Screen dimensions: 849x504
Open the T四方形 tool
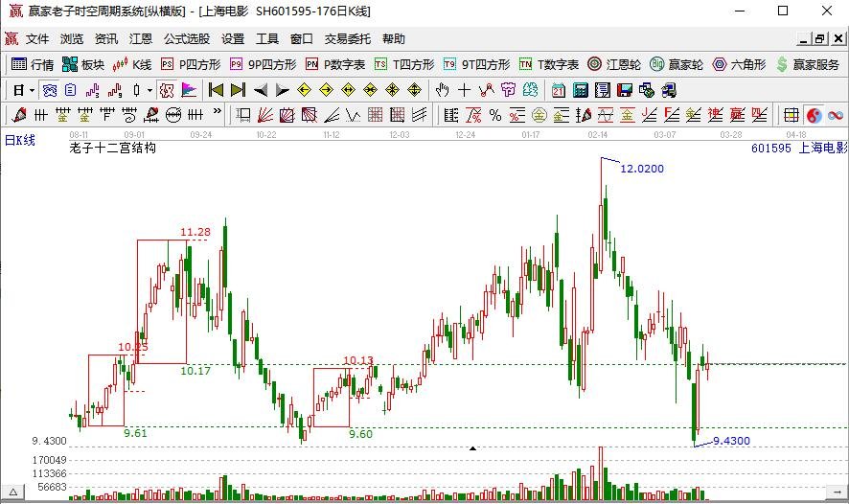point(404,64)
